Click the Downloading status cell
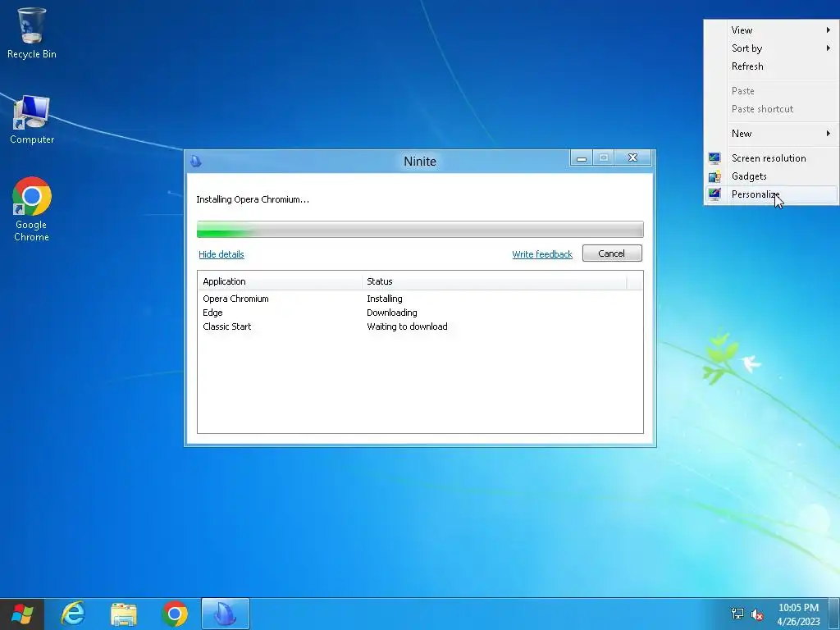Viewport: 840px width, 630px height. pos(391,313)
